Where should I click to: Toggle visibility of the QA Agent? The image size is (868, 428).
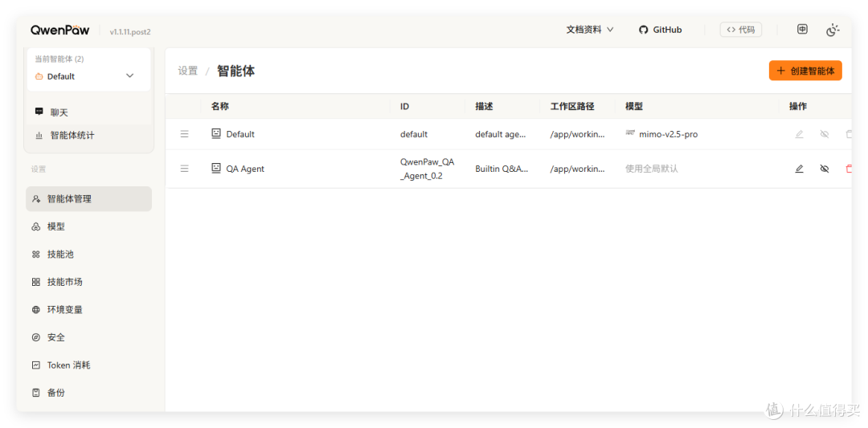point(825,169)
